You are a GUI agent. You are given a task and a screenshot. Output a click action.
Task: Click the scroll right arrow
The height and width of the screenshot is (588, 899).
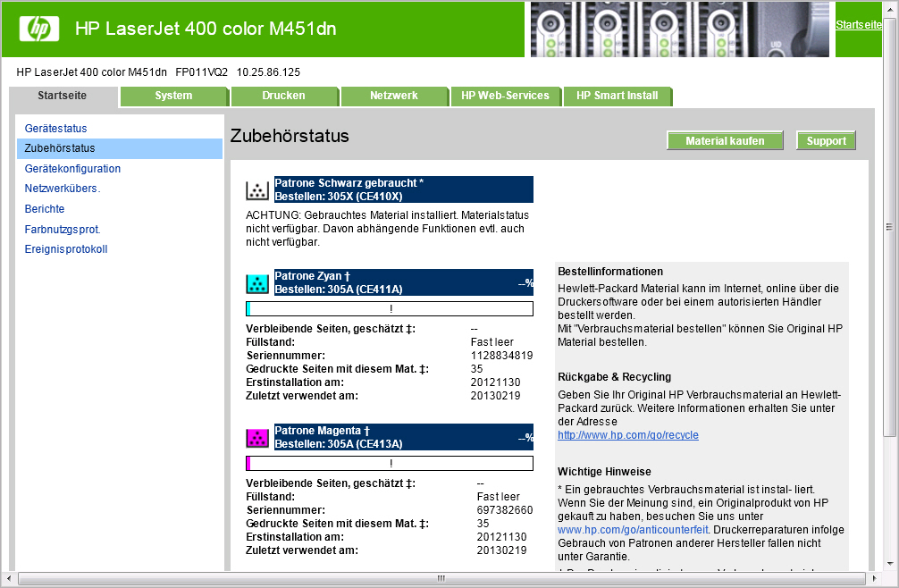coord(874,578)
